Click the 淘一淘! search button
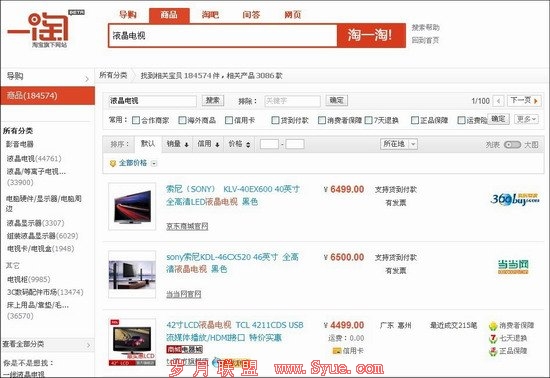 pyautogui.click(x=371, y=35)
